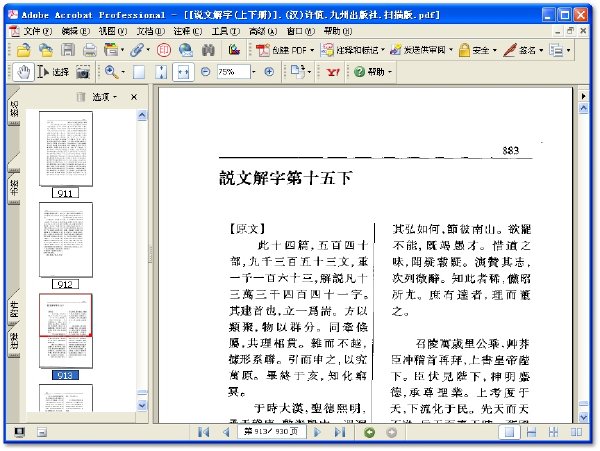
Task: Switch to Continuous Facing layout
Action: 553,432
